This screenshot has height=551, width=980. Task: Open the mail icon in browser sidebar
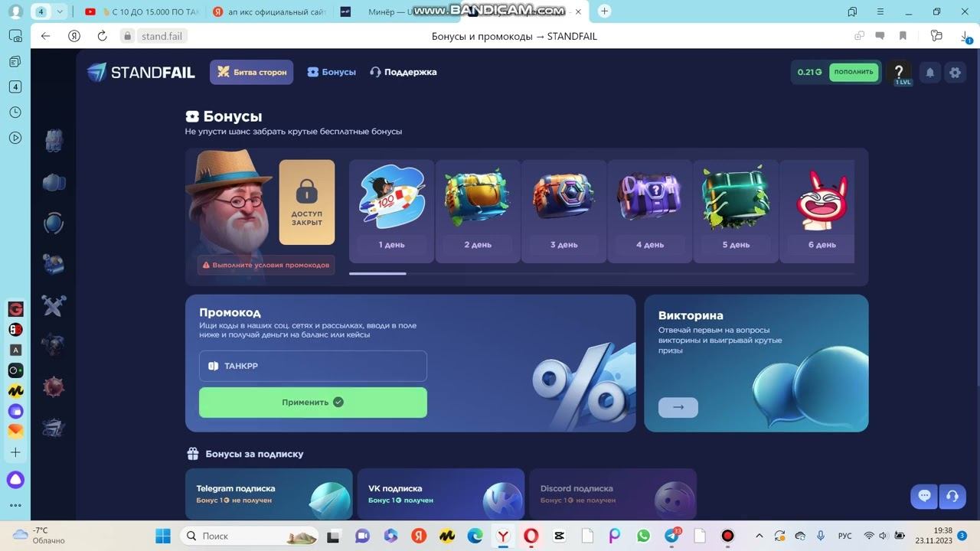[x=15, y=431]
